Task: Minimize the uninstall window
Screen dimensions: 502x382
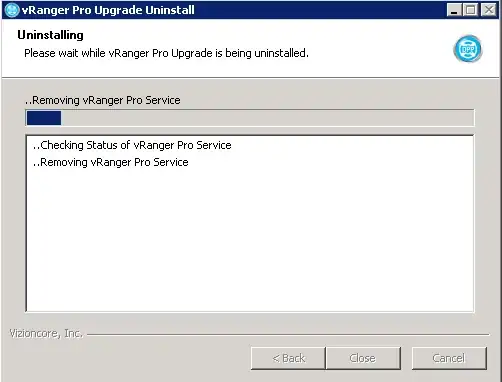Action: click(x=454, y=10)
